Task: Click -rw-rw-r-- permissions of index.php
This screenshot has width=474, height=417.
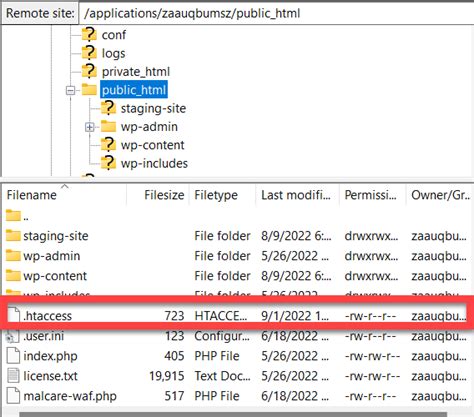Action: pos(372,356)
